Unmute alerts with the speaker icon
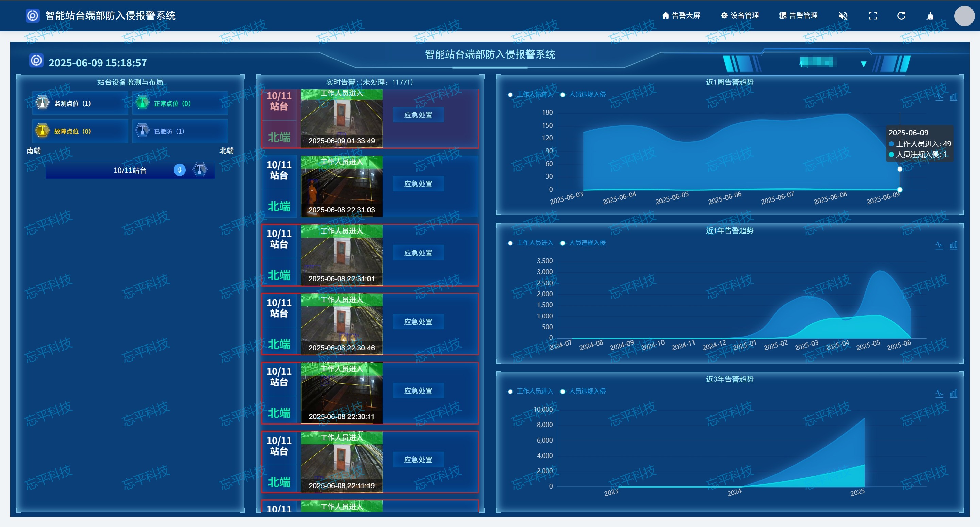980x527 pixels. coord(843,16)
